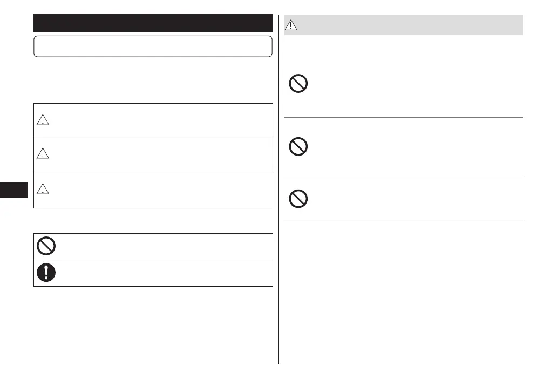Click the first horizontal separator line in the right column
Viewport: 557px width, 392px height.
(404, 117)
